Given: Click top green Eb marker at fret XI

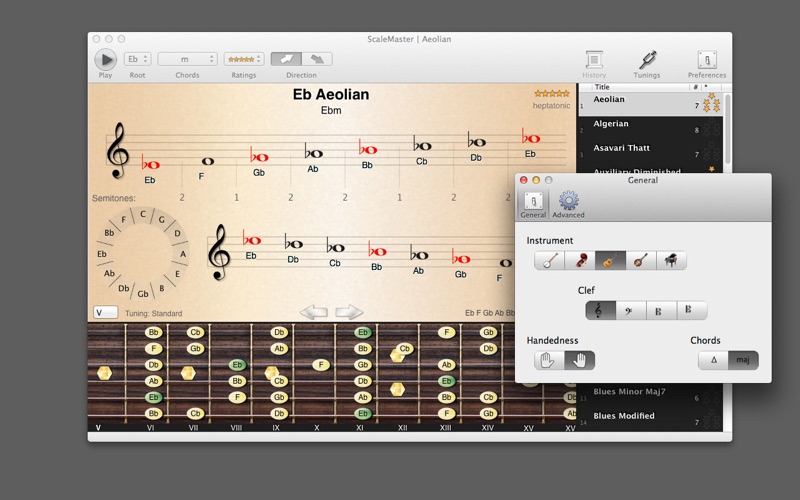Looking at the screenshot, I should [363, 332].
